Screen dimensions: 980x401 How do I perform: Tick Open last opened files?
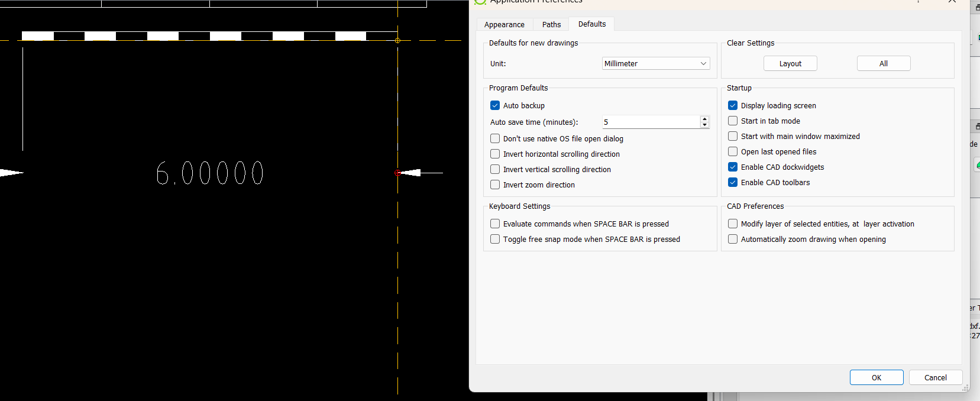pos(733,151)
